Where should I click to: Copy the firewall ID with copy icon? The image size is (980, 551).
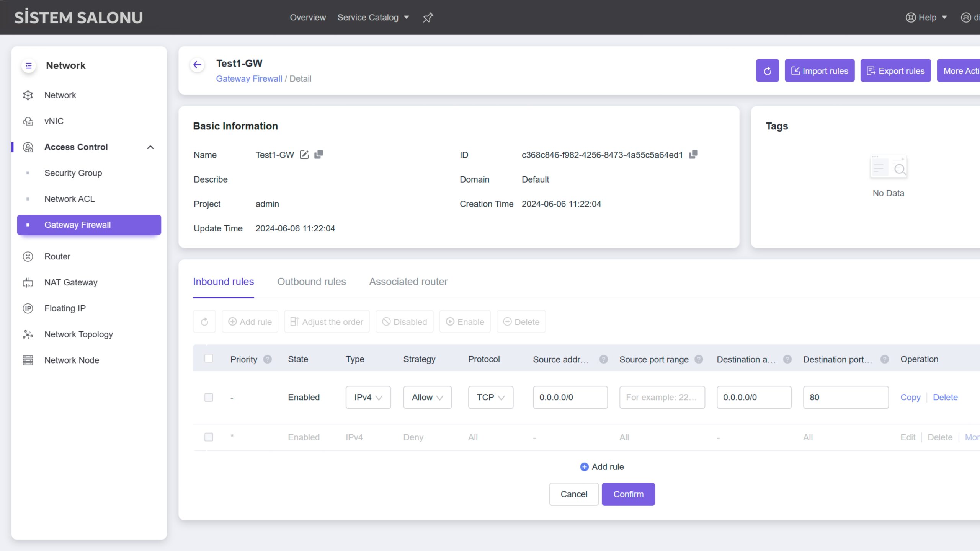coord(693,155)
